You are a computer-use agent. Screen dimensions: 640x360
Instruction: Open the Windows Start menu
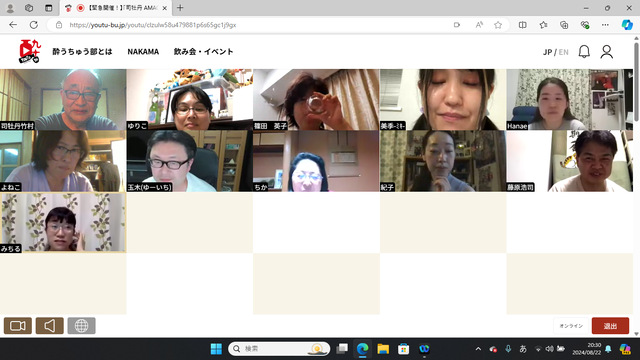coord(216,349)
